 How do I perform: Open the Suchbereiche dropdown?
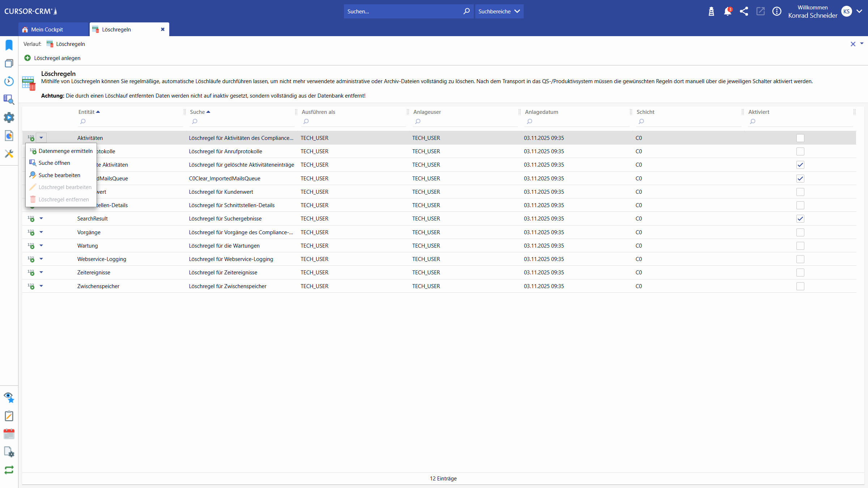(x=499, y=11)
